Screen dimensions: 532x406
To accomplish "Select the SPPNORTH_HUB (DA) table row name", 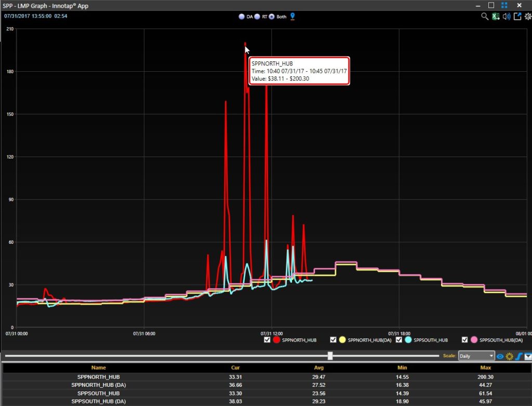I will point(98,385).
